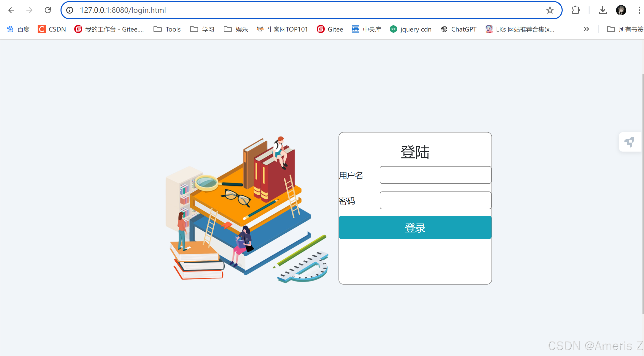Open the ChatGPT bookmark
This screenshot has width=644, height=356.
(459, 29)
